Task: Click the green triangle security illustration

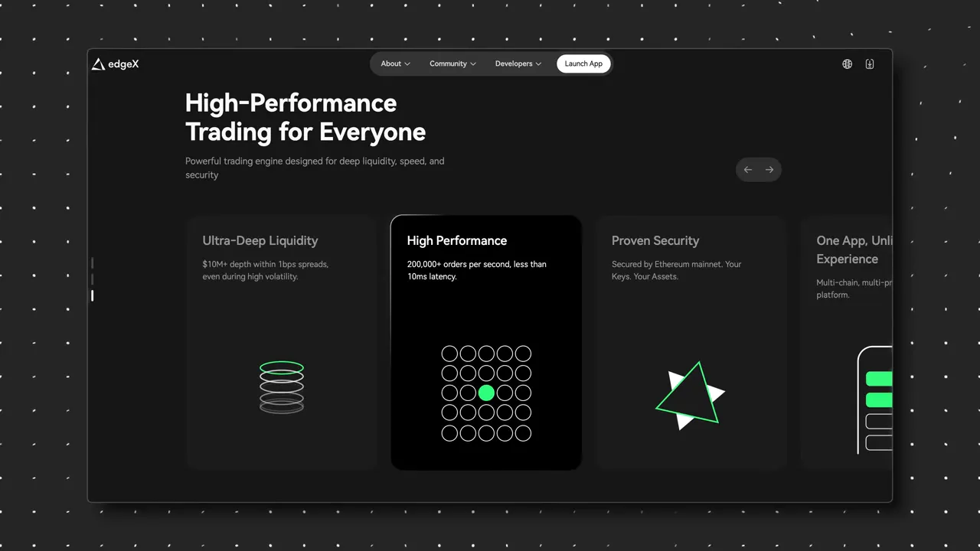Action: pyautogui.click(x=689, y=396)
